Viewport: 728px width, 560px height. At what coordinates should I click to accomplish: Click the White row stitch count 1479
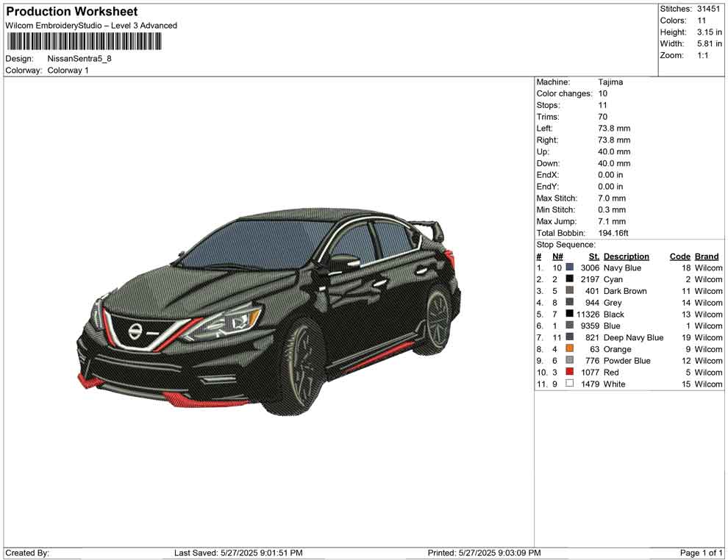[590, 384]
